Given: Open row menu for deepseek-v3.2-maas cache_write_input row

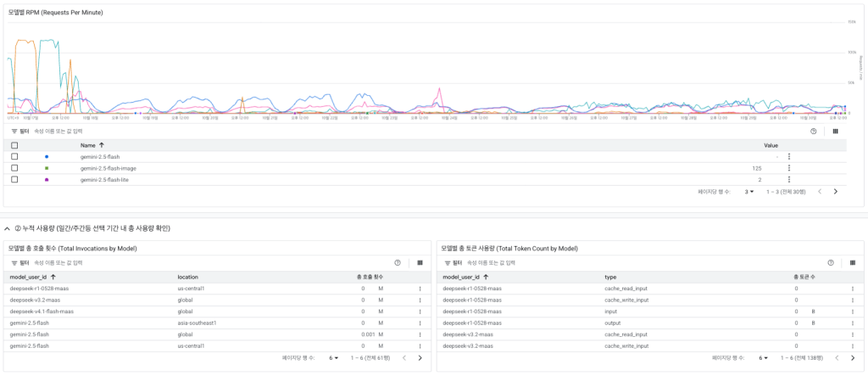Looking at the screenshot, I should coord(853,346).
